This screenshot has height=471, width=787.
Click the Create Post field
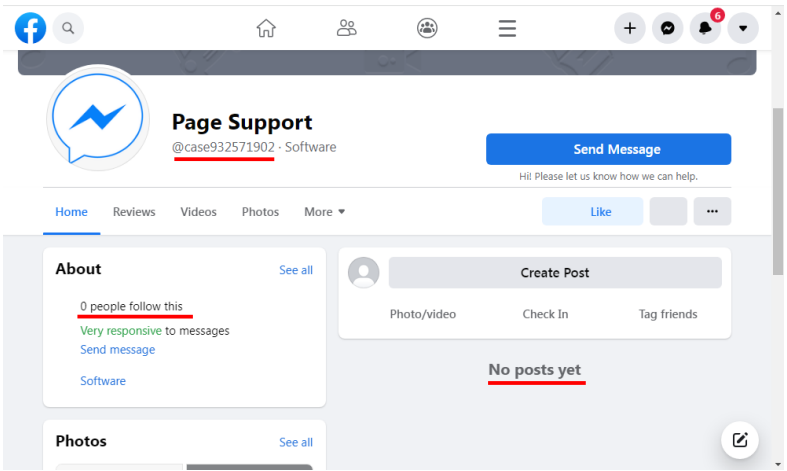click(x=554, y=273)
